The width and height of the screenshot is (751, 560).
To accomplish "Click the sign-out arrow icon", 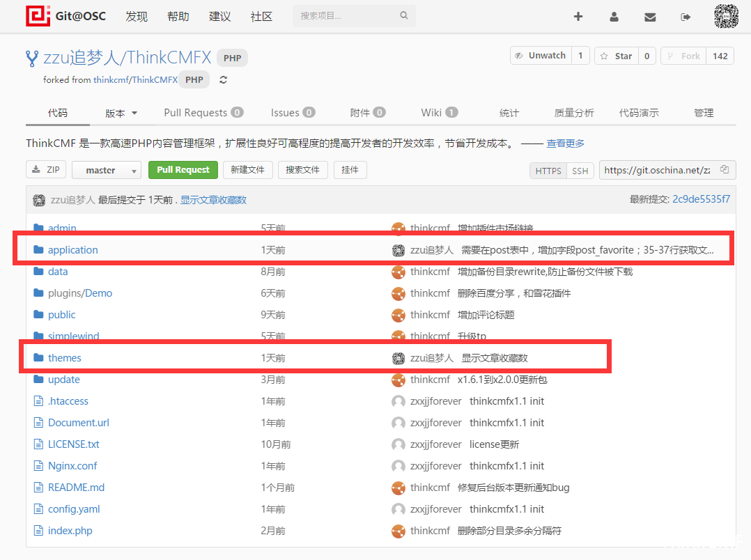I will [x=686, y=17].
